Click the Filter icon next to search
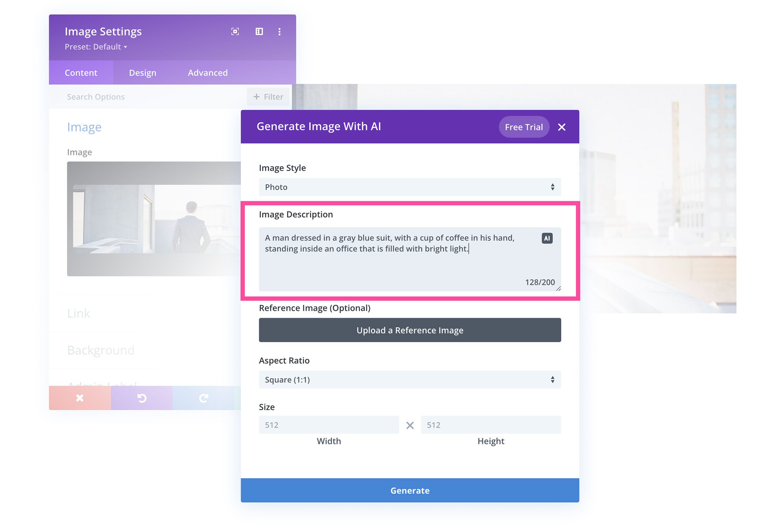 click(x=256, y=97)
